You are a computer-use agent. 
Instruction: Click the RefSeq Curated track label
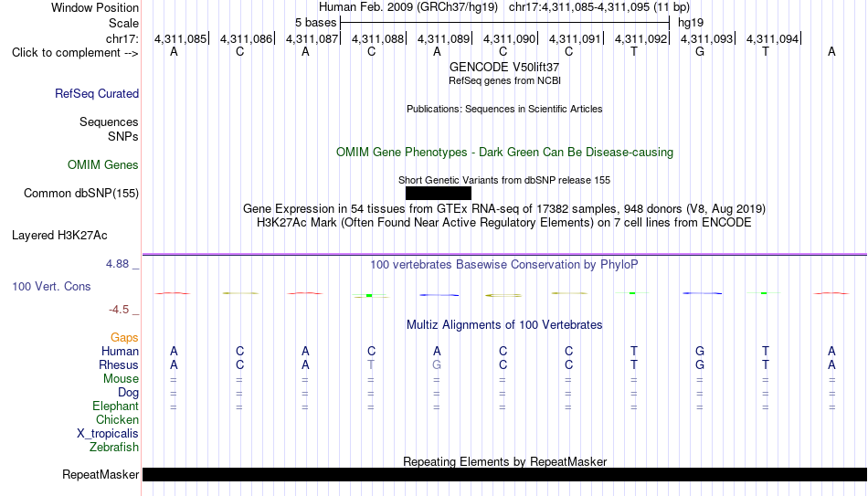[x=97, y=93]
